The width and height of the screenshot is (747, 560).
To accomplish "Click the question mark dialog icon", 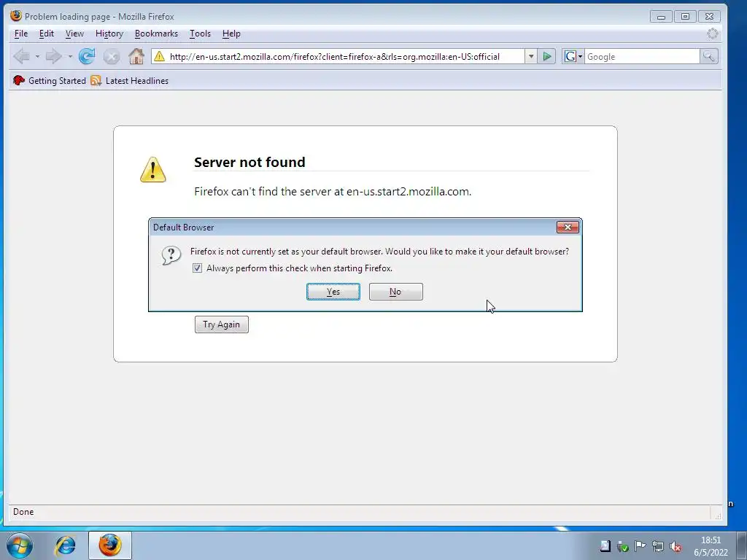I will point(171,256).
